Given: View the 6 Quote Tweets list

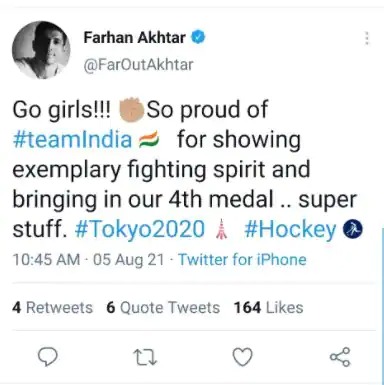Looking at the screenshot, I should pos(163,307).
